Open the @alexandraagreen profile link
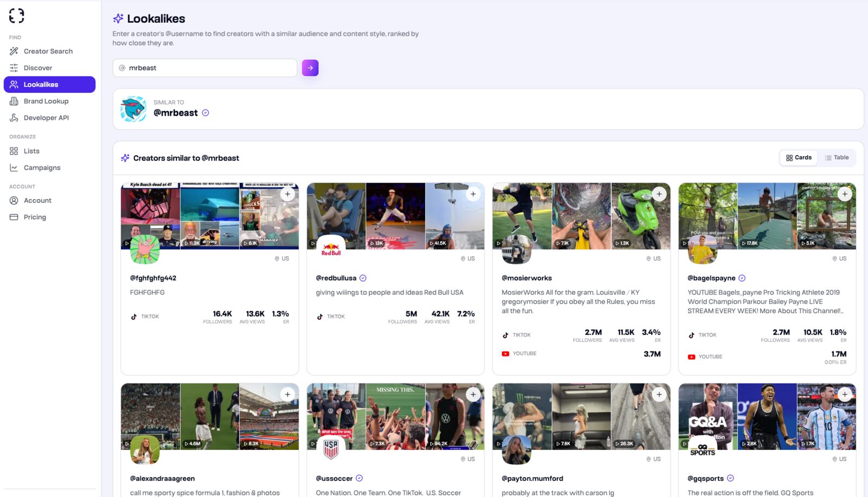The image size is (868, 497). 162,479
